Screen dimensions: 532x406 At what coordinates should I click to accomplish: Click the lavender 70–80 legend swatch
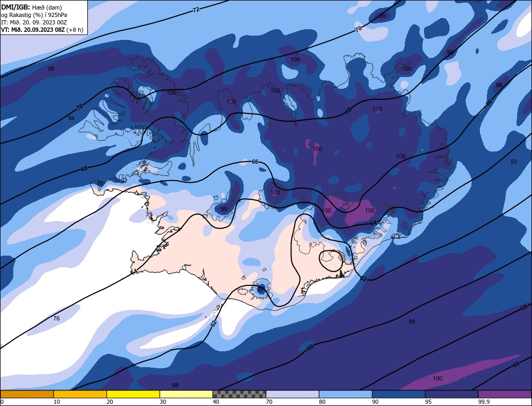click(x=293, y=394)
